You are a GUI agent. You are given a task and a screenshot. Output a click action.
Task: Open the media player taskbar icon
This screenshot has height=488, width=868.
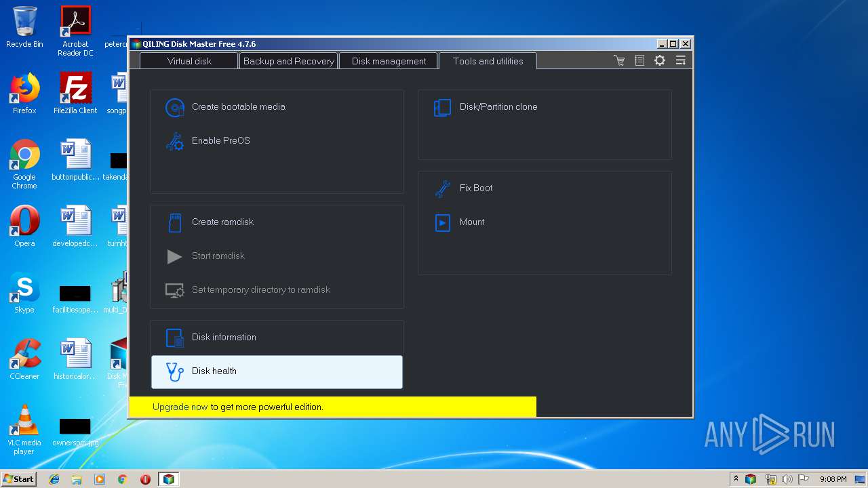(x=100, y=479)
